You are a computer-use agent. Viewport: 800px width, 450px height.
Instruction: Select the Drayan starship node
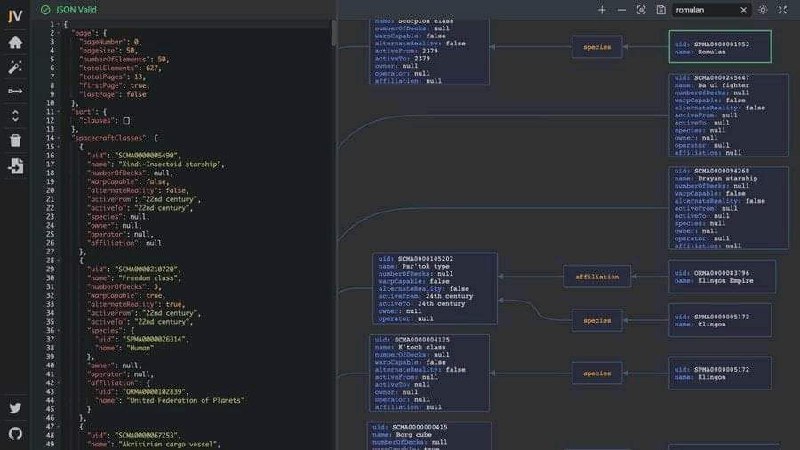click(x=729, y=208)
